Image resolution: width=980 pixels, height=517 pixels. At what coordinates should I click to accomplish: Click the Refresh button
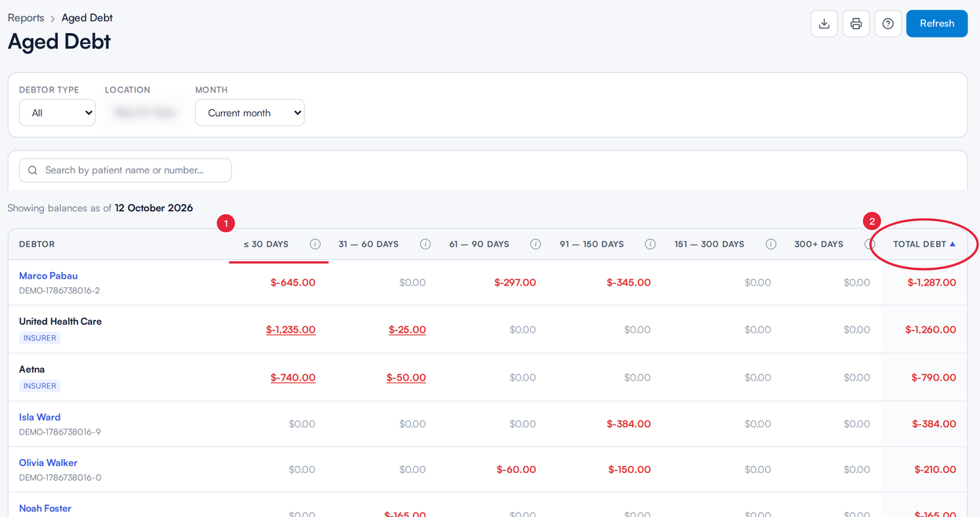[x=937, y=24]
